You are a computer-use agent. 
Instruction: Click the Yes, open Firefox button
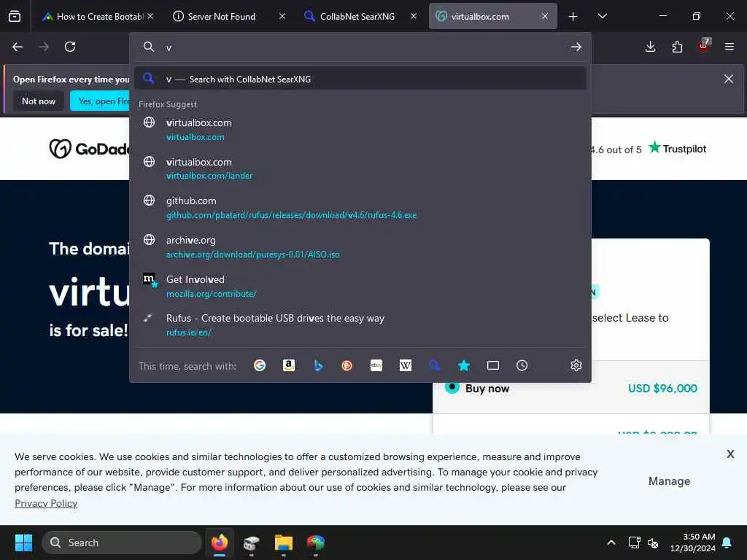pyautogui.click(x=100, y=101)
